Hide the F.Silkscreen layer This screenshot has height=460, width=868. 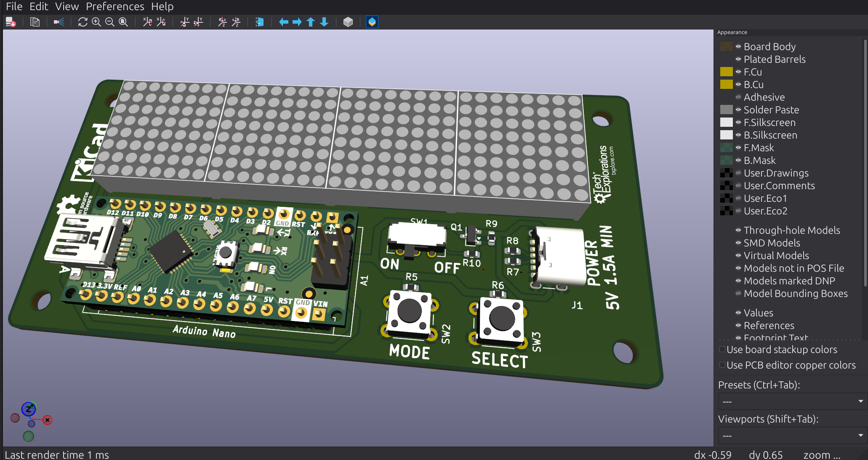tap(738, 123)
